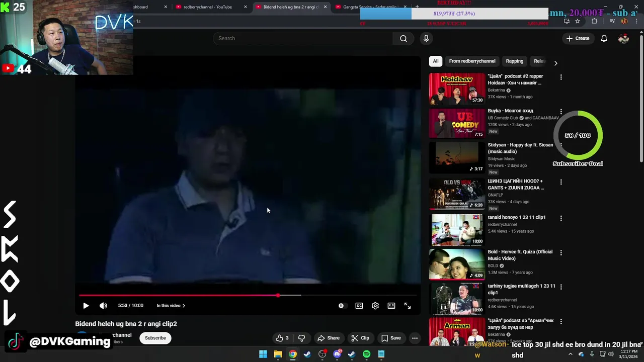Image resolution: width=644 pixels, height=362 pixels.
Task: Turn on closed captions in player
Action: (359, 306)
